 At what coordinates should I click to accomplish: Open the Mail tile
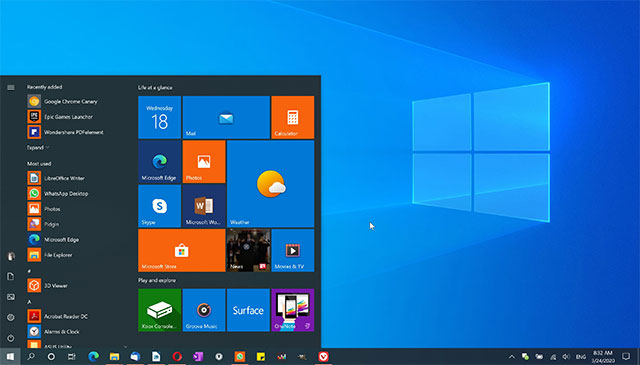[x=226, y=118]
